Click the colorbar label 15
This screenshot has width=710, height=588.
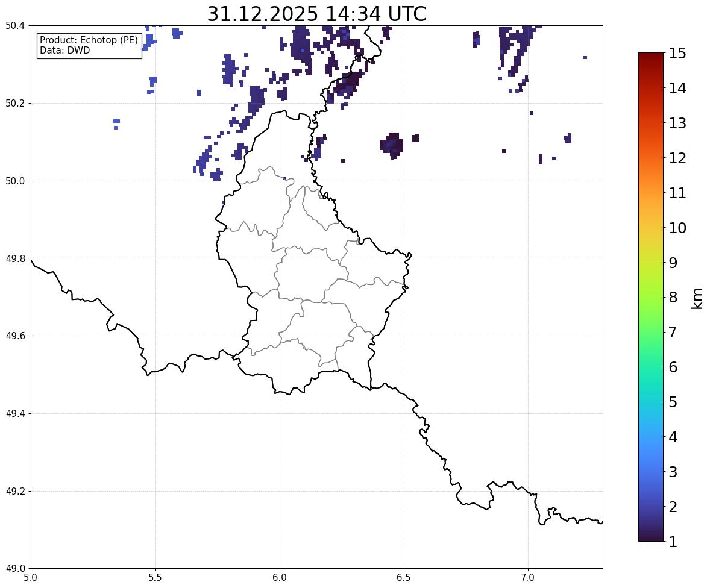(677, 54)
